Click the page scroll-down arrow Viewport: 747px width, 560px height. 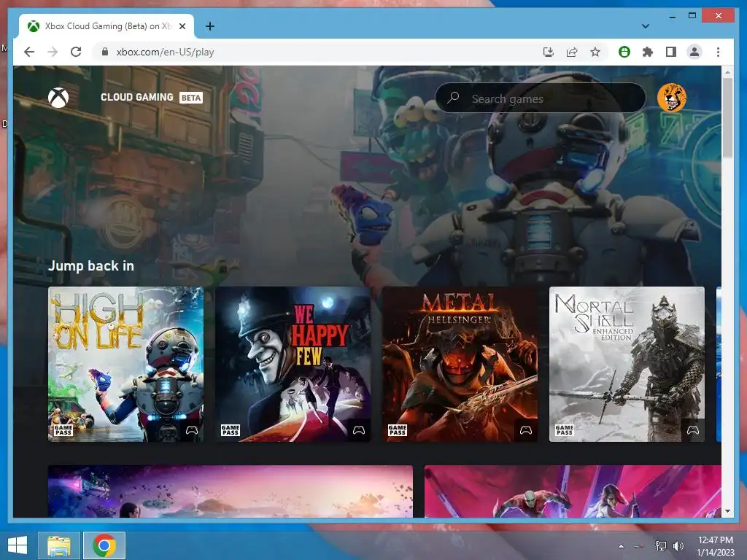point(727,511)
